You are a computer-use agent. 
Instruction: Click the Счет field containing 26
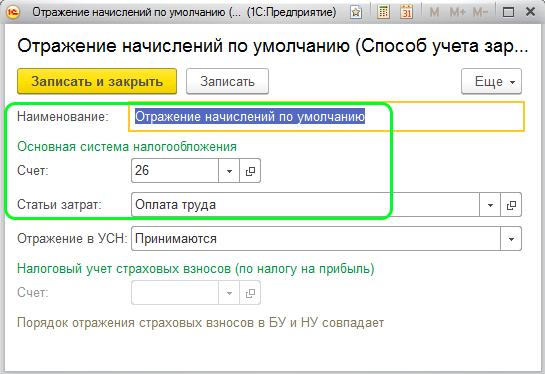(x=175, y=170)
